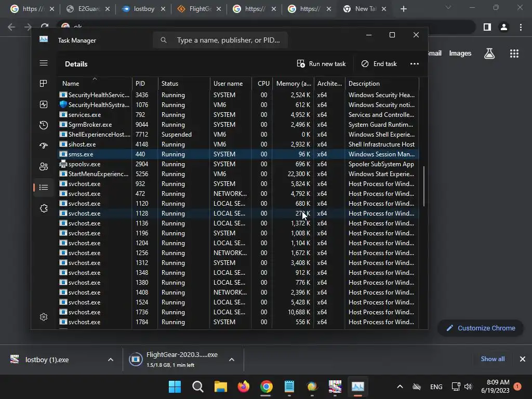Switch to the E2Guardian browser tab
This screenshot has width=532, height=399.
tap(88, 9)
